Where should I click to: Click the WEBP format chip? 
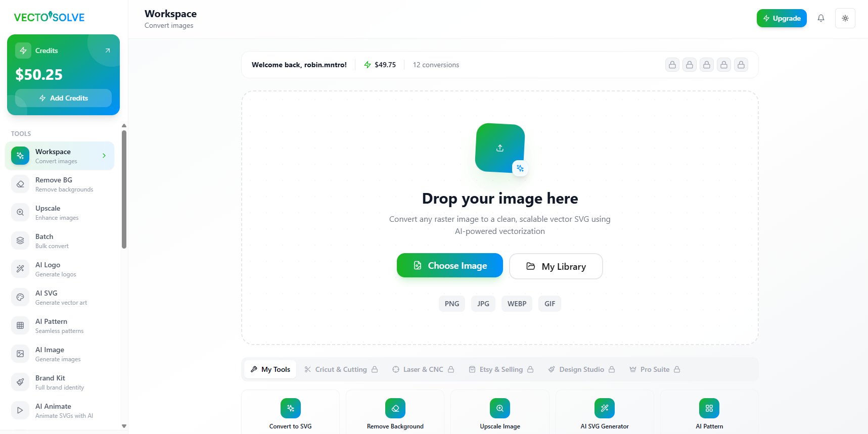coord(517,304)
